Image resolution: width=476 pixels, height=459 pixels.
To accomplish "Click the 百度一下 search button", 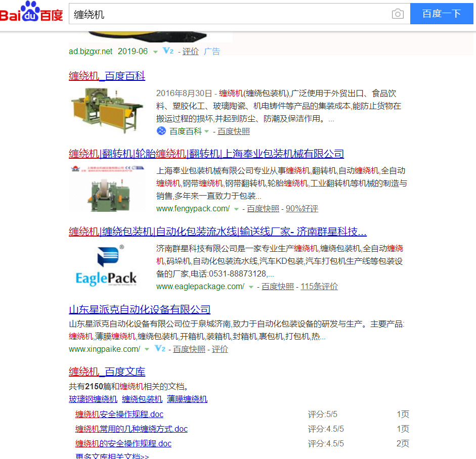I will [442, 14].
